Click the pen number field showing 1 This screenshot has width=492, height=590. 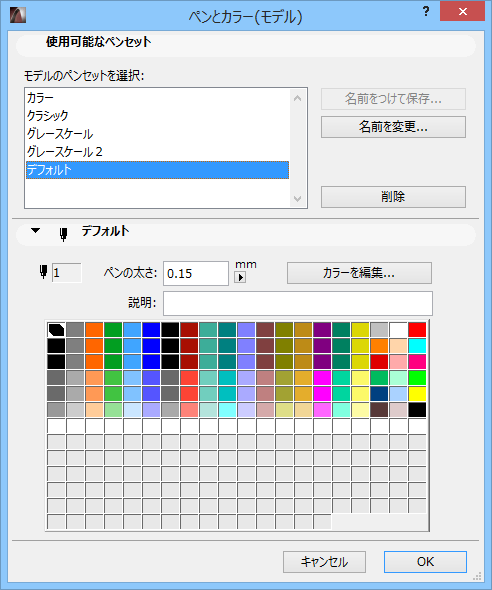pyautogui.click(x=67, y=272)
